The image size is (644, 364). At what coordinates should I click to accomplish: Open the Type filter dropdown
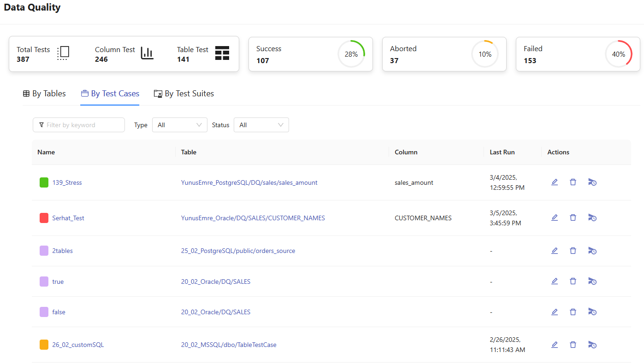tap(179, 125)
